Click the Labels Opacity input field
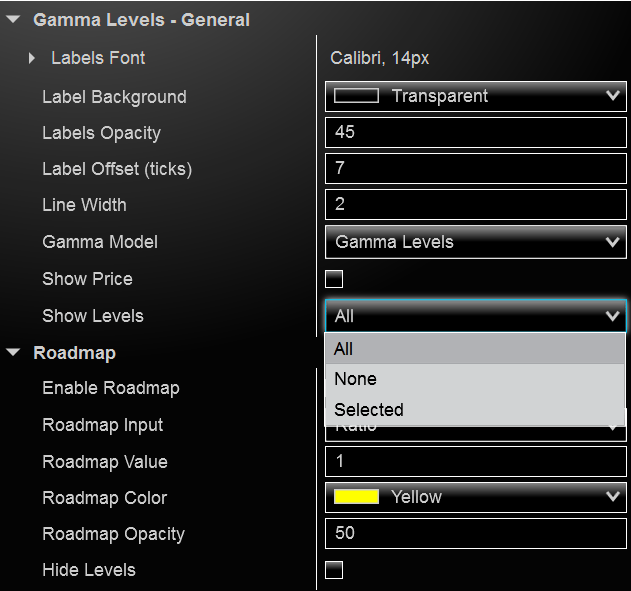The height and width of the screenshot is (591, 631). 475,132
